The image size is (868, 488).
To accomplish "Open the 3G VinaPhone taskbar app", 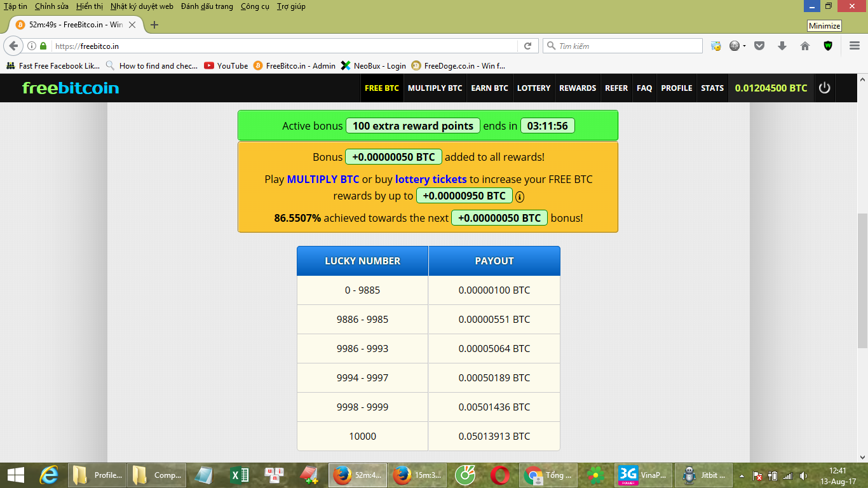I will click(643, 475).
